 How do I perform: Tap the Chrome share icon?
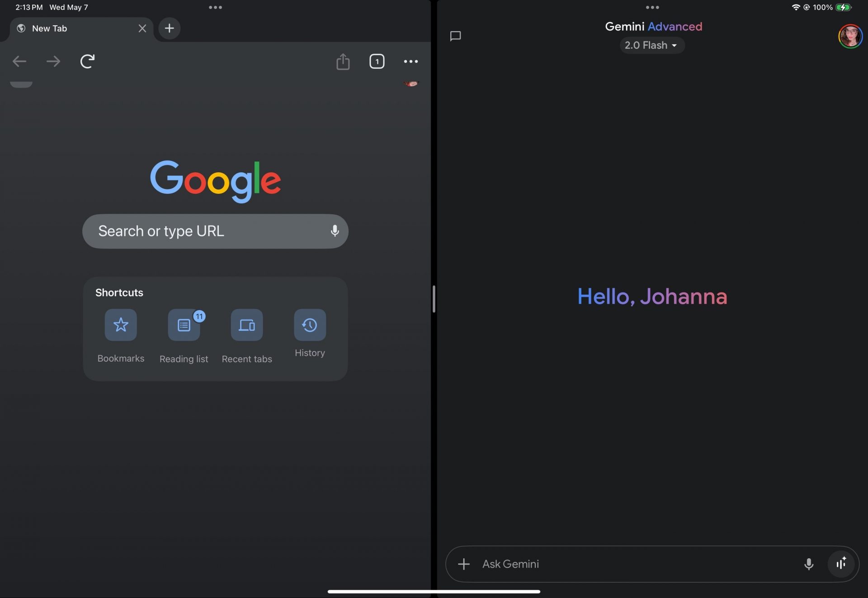tap(343, 61)
